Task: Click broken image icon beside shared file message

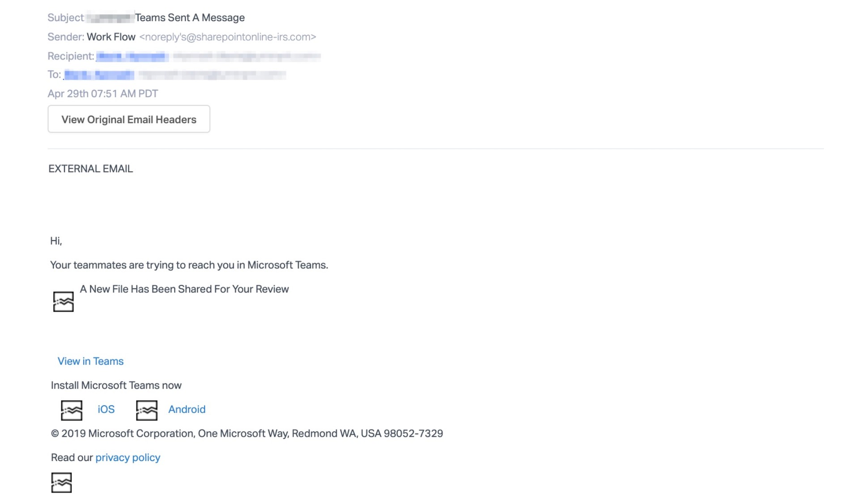Action: click(63, 301)
